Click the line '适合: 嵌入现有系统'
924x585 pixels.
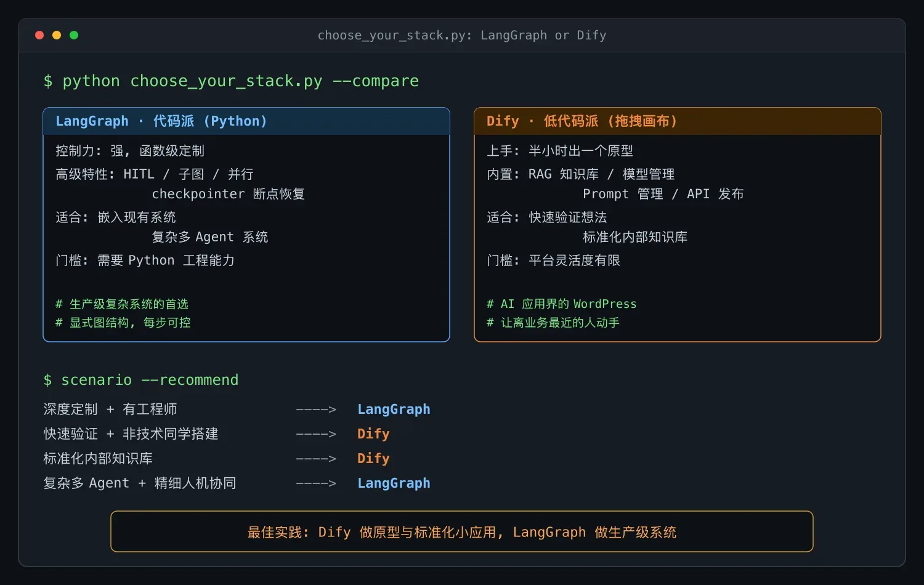116,217
